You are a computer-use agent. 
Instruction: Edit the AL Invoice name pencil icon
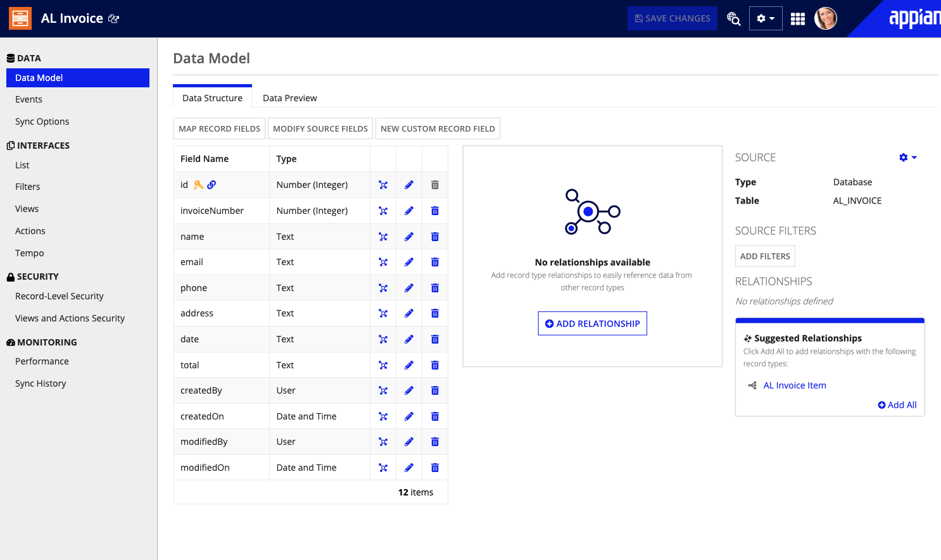(114, 19)
